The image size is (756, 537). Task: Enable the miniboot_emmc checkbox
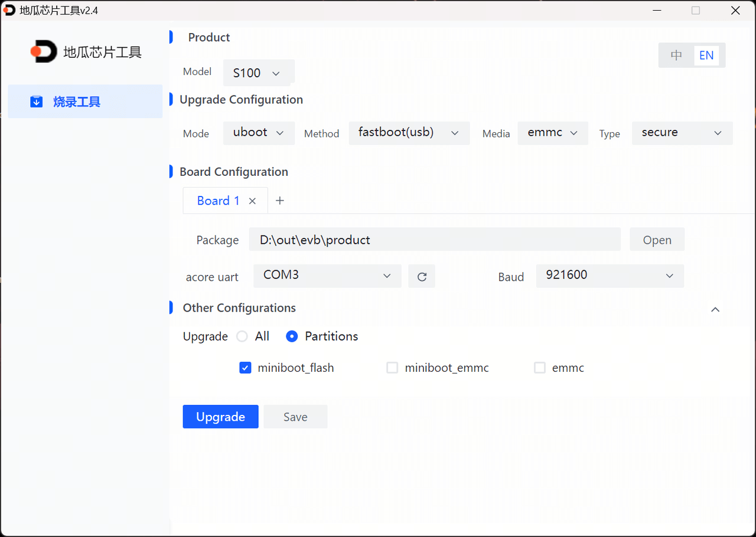pyautogui.click(x=392, y=368)
